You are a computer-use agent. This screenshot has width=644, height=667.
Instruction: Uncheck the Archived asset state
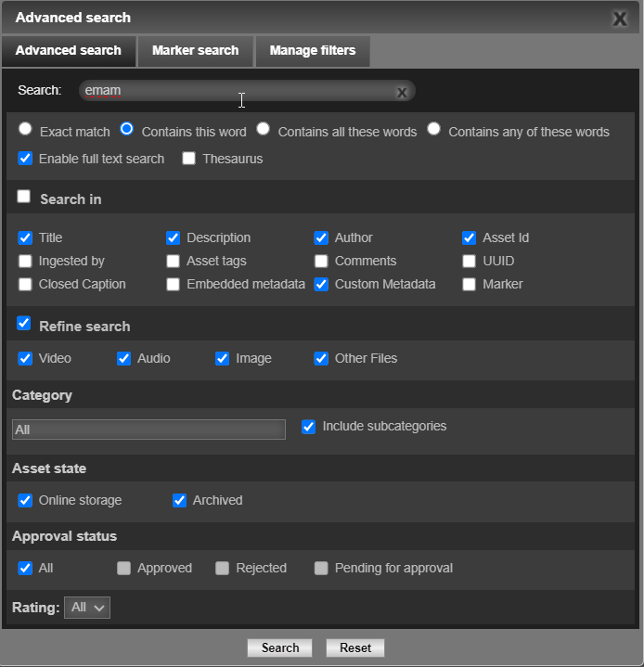point(179,501)
